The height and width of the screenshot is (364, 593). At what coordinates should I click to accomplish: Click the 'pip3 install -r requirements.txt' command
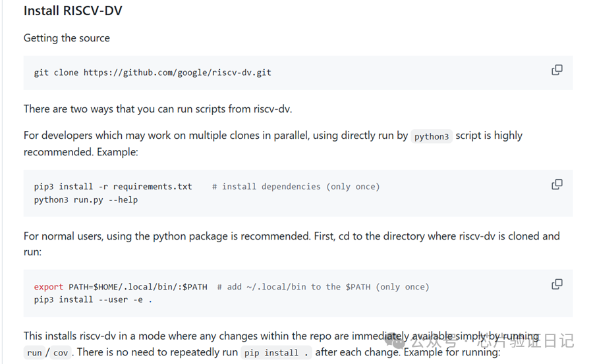(113, 187)
